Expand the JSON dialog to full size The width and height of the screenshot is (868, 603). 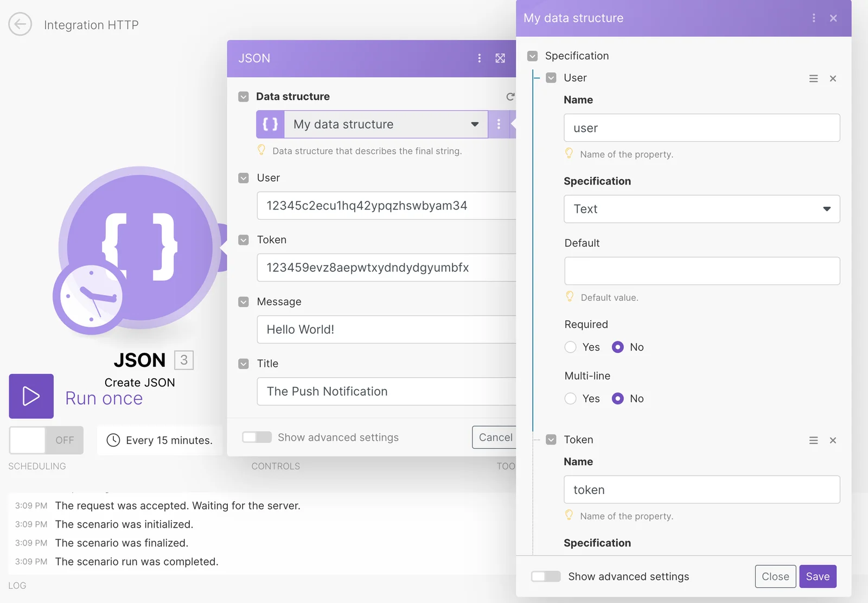pyautogui.click(x=500, y=58)
